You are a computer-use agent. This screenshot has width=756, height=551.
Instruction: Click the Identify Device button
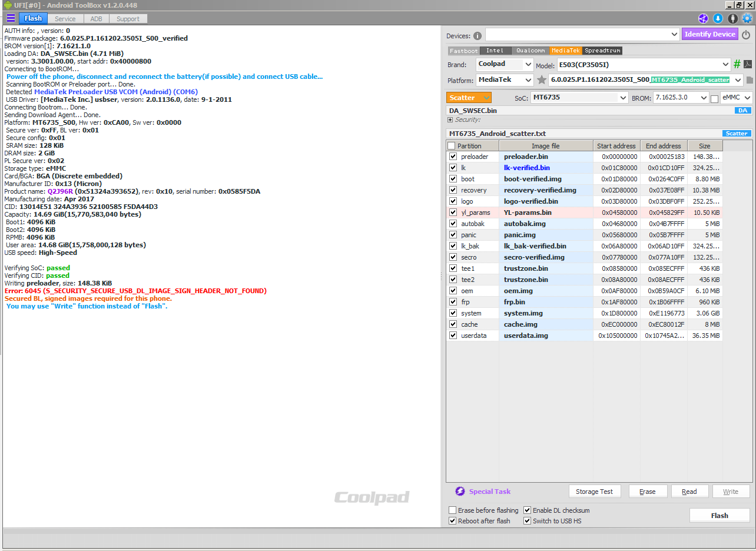tap(709, 34)
